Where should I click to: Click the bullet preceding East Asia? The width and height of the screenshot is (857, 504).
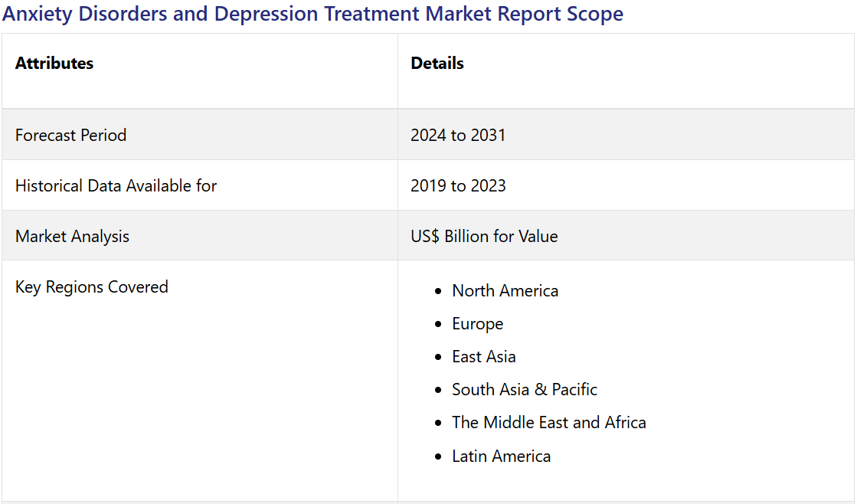pos(438,358)
